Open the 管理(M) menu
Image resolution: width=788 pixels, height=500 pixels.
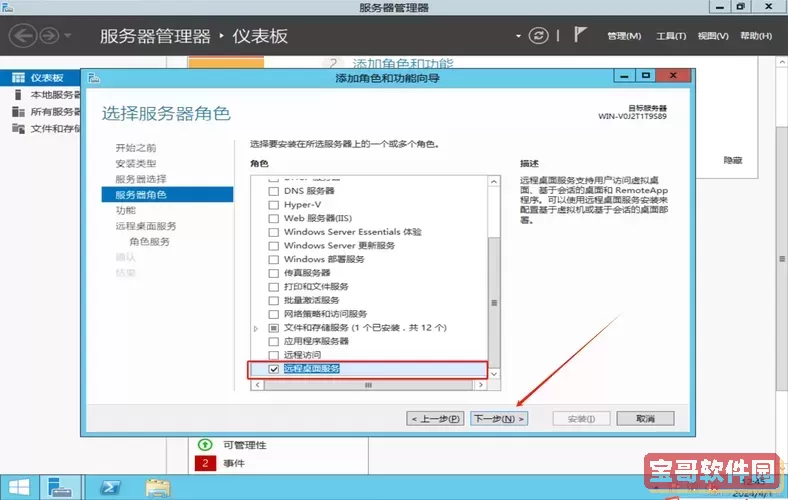point(623,36)
